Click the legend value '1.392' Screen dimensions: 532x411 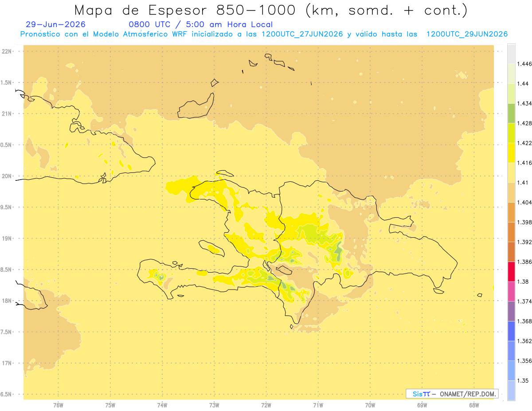524,242
